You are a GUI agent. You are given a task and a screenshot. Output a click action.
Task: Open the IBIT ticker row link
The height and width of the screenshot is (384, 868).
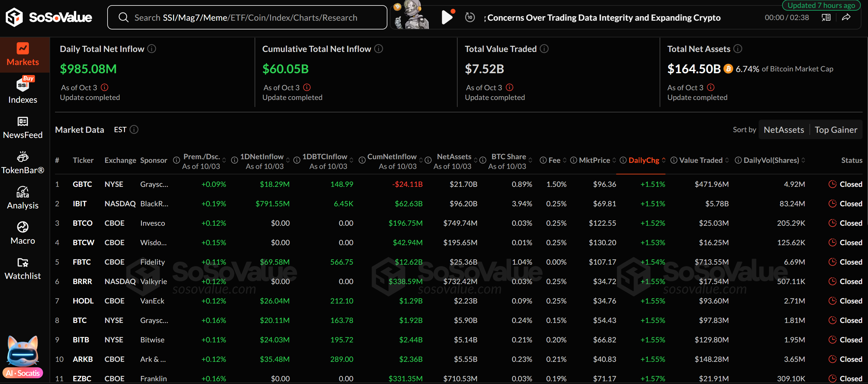pyautogui.click(x=80, y=204)
